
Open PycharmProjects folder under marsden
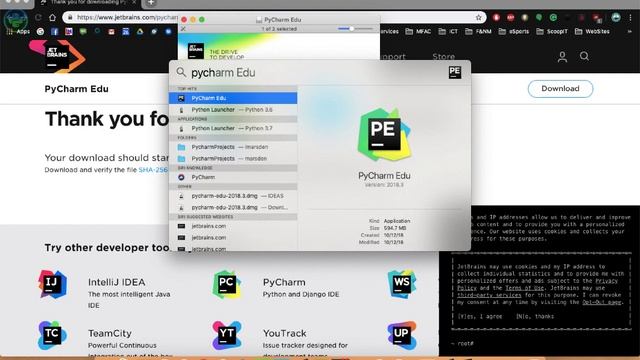click(233, 158)
